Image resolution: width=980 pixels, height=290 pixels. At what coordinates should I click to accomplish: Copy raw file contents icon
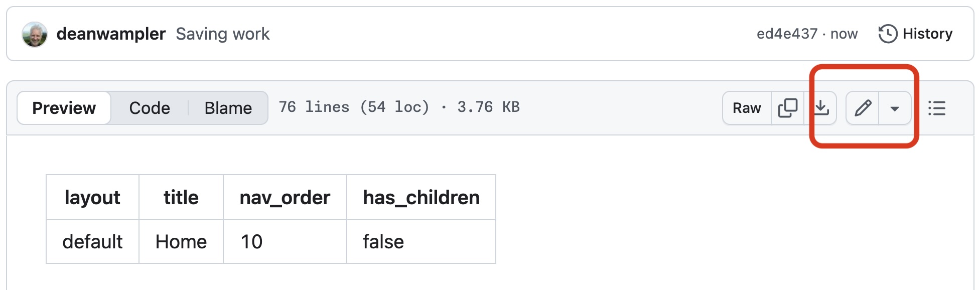[x=788, y=108]
